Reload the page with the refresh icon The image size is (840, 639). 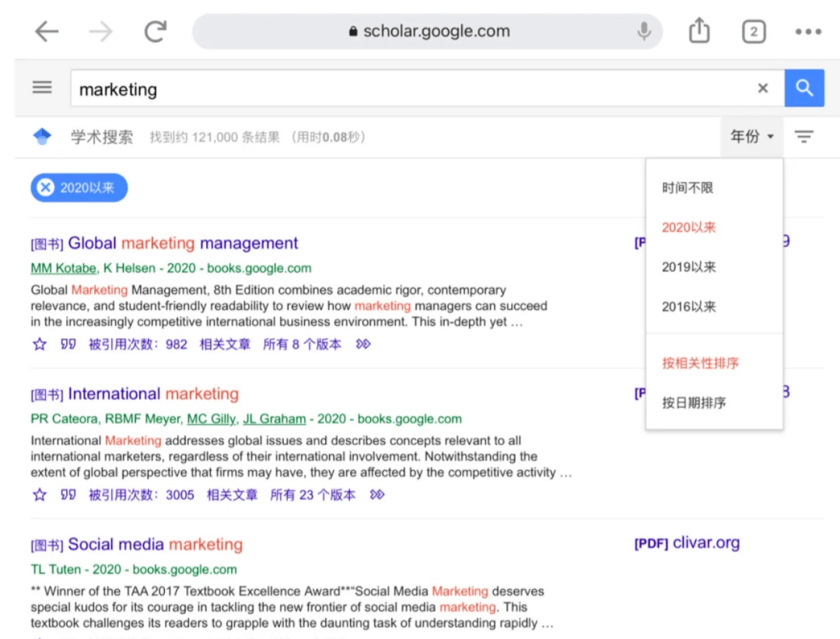click(x=156, y=31)
